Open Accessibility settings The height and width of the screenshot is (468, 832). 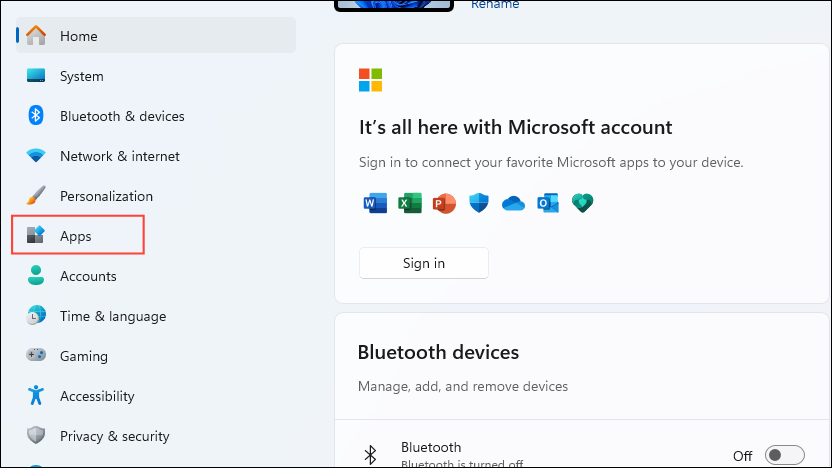pos(156,396)
